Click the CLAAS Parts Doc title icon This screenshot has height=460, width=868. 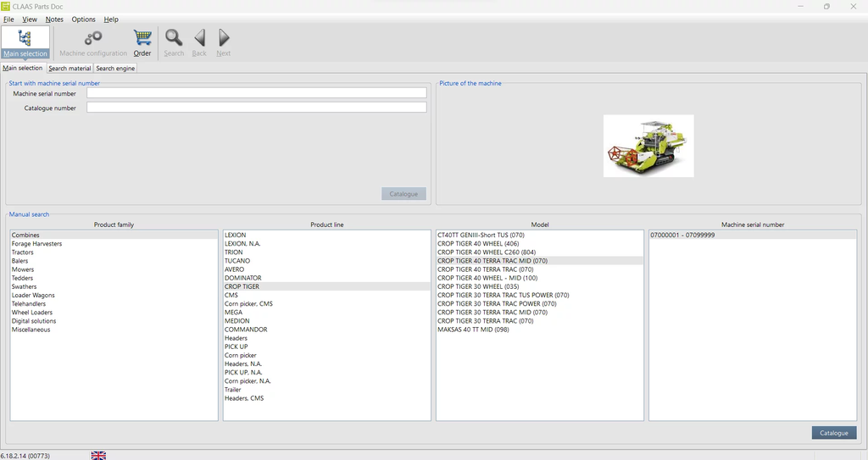point(6,6)
